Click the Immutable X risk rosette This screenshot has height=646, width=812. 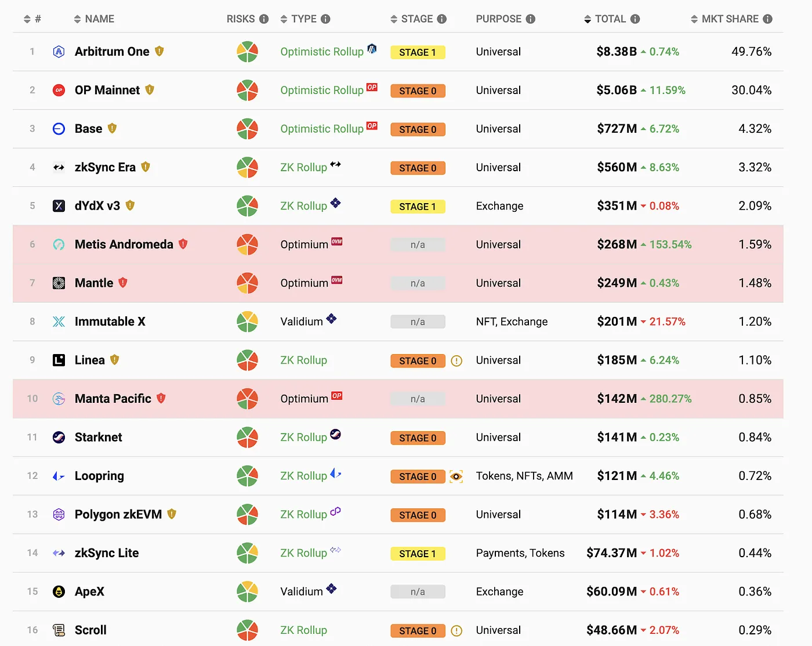(247, 322)
